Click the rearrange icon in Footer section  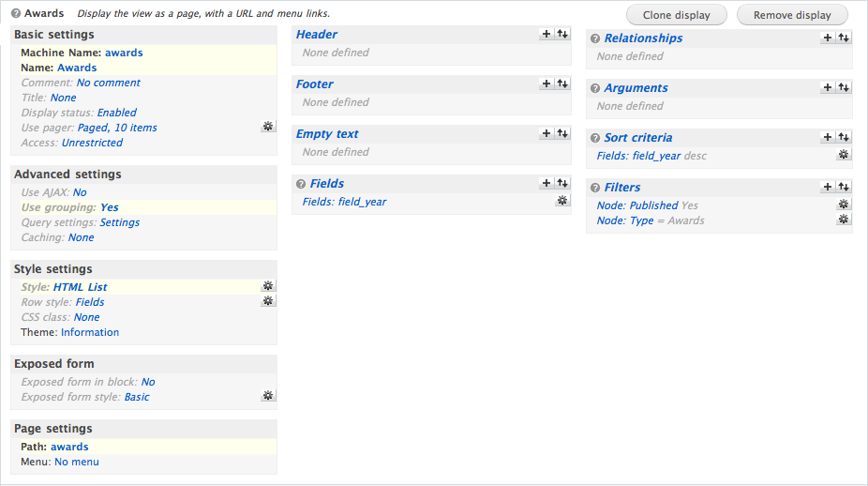562,84
